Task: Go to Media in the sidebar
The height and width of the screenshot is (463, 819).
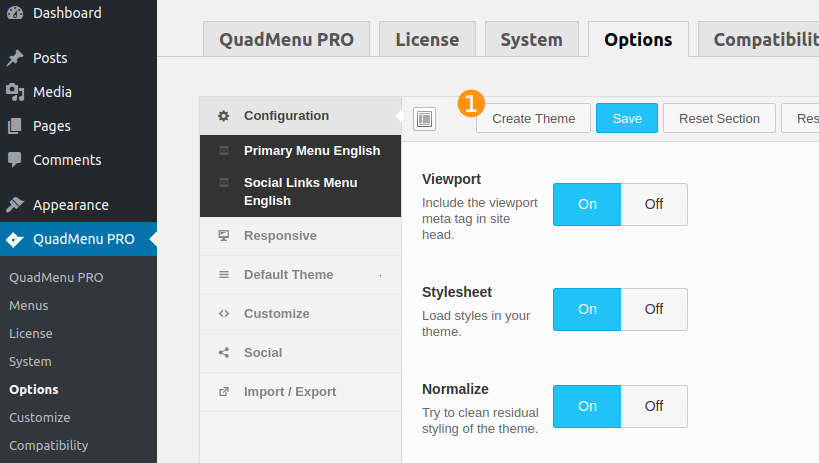Action: click(x=78, y=92)
